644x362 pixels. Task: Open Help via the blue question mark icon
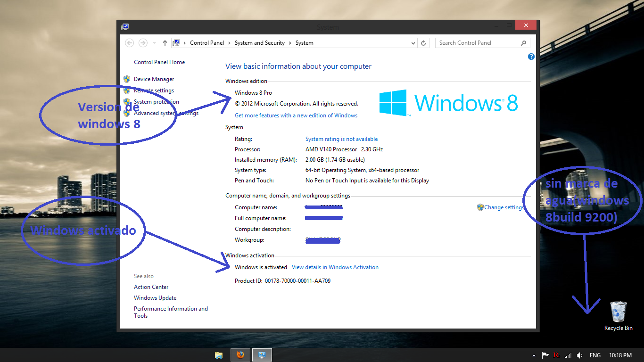click(x=531, y=57)
